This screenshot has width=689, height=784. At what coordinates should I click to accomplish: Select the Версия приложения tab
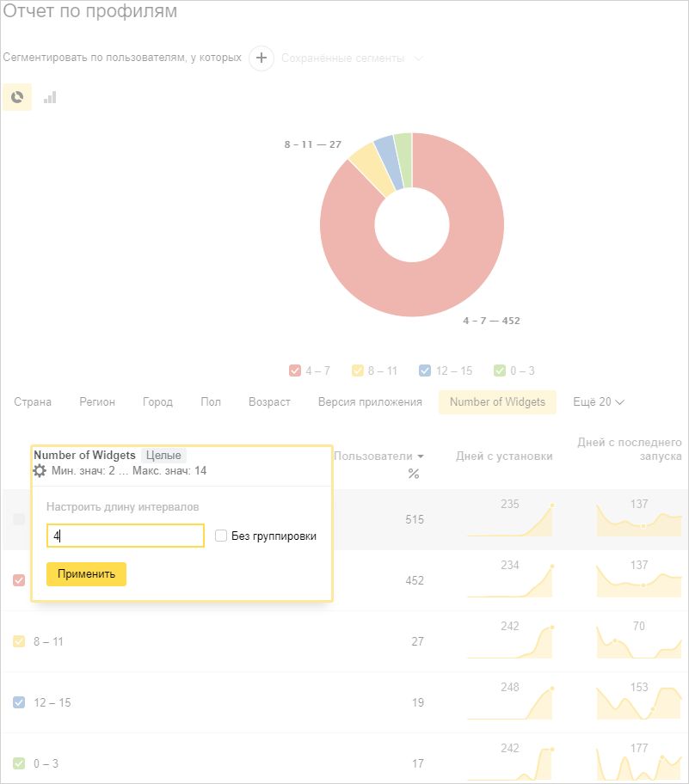coord(370,402)
